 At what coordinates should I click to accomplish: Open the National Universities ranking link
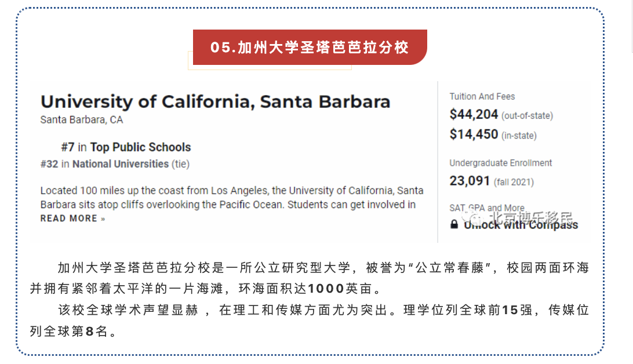[121, 164]
